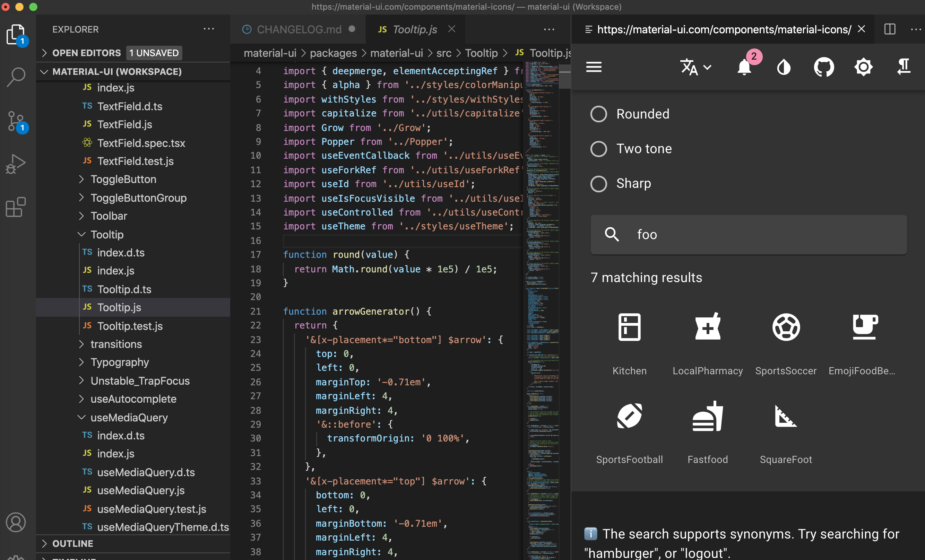Expand the ToggleButtonGroup folder
Screen dimensions: 925x560
pyautogui.click(x=138, y=198)
